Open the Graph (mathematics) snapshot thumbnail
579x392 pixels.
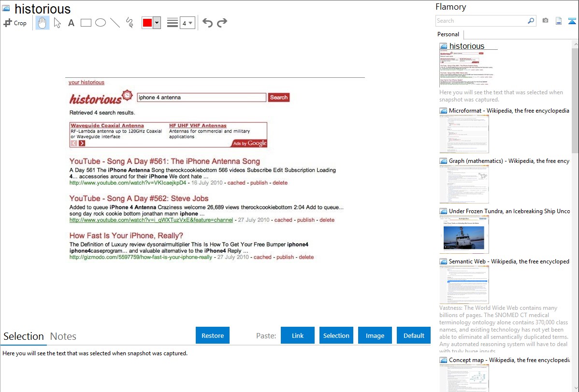pos(464,184)
